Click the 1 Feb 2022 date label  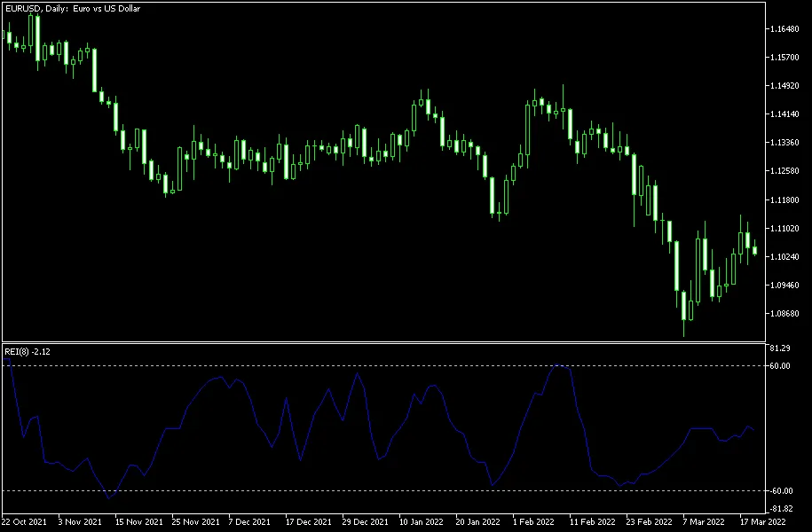coord(535,522)
